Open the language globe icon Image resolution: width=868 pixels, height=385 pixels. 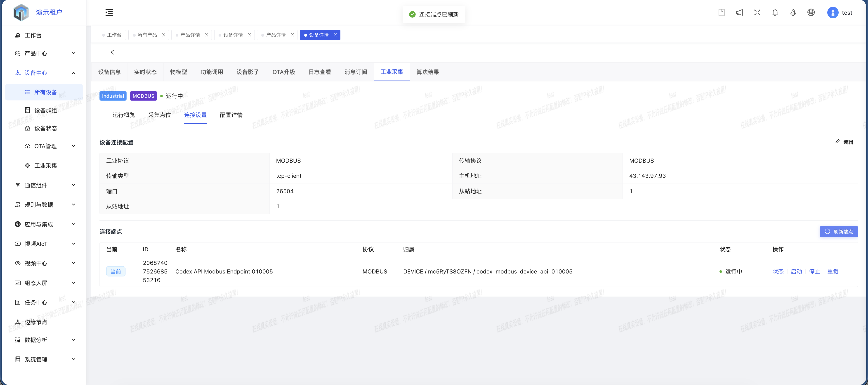tap(811, 12)
